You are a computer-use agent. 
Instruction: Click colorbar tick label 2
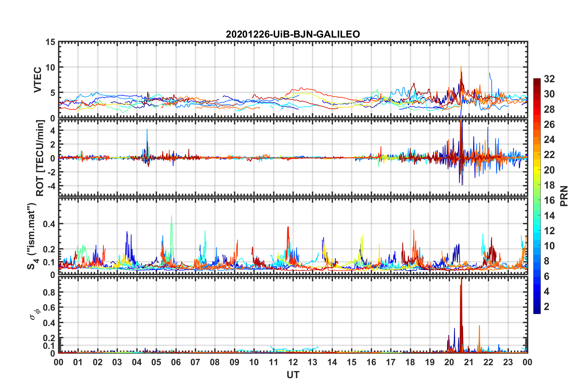547,306
